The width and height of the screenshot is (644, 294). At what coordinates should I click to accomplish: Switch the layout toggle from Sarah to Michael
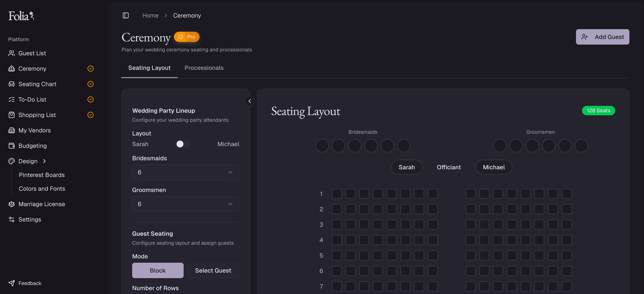tap(183, 144)
